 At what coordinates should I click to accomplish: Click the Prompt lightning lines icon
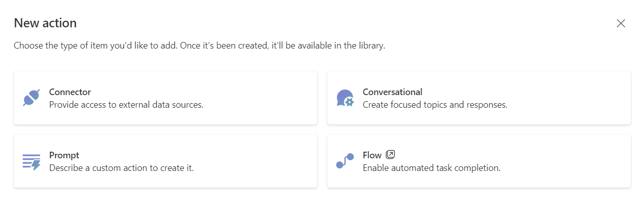click(31, 161)
